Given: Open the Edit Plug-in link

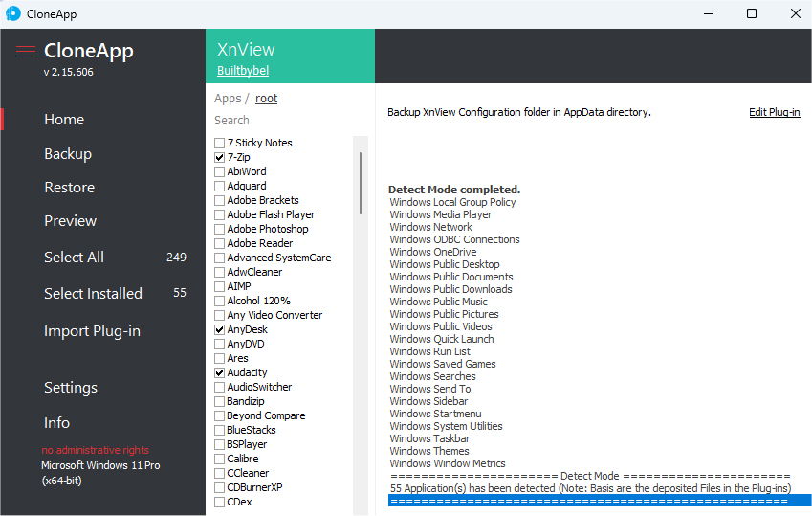Looking at the screenshot, I should pos(774,112).
